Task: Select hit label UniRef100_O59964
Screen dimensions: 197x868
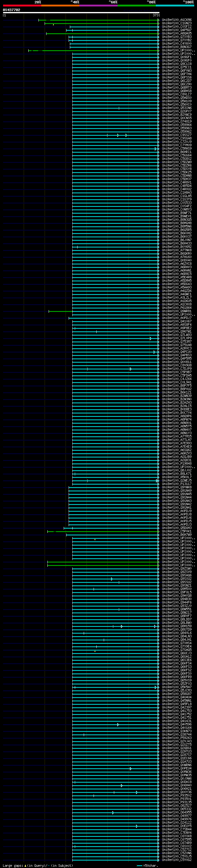Action: pos(177,125)
